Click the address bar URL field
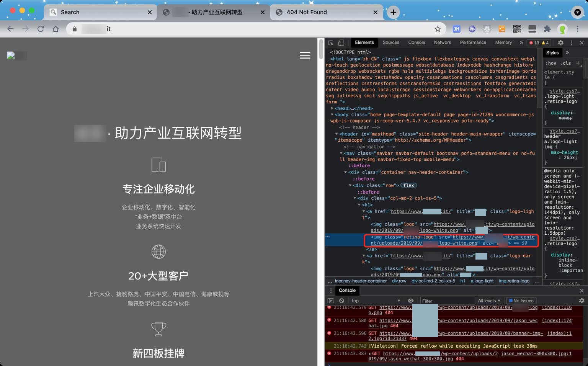 coord(256,29)
